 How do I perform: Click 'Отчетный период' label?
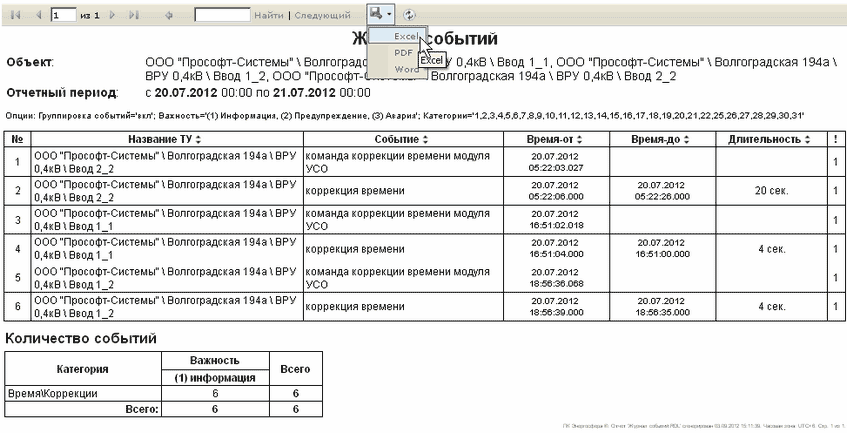(x=62, y=93)
